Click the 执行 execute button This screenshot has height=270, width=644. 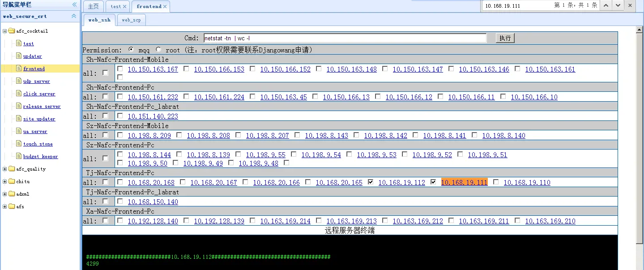(505, 38)
